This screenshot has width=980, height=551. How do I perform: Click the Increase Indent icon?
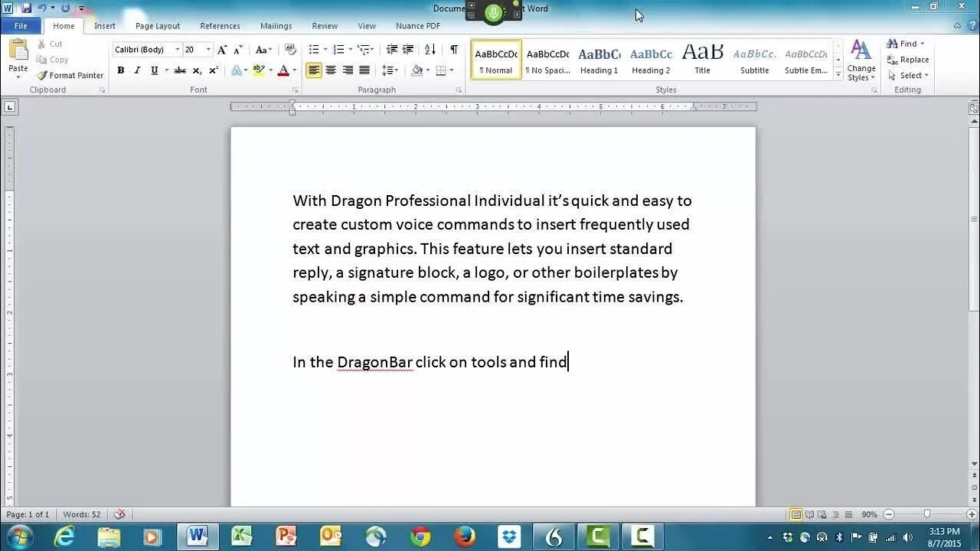tap(409, 50)
